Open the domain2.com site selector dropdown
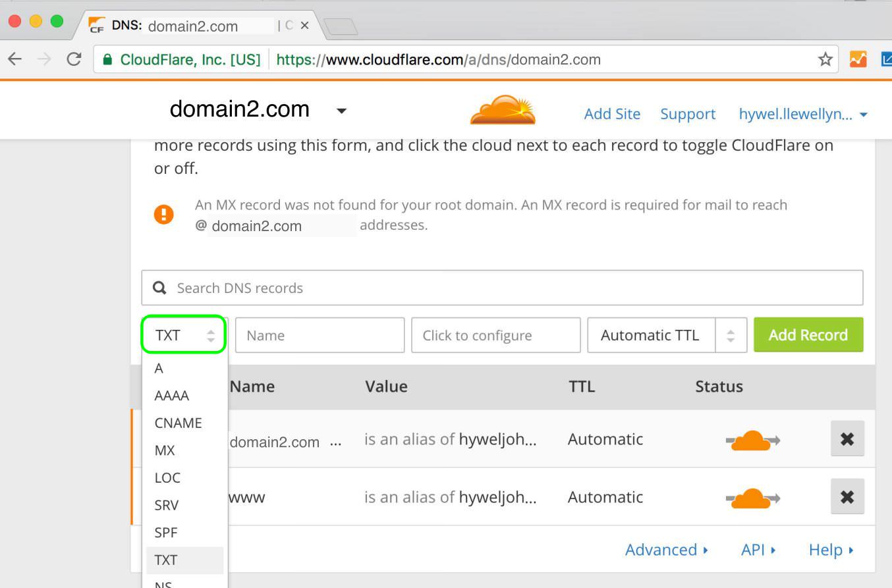 tap(341, 111)
